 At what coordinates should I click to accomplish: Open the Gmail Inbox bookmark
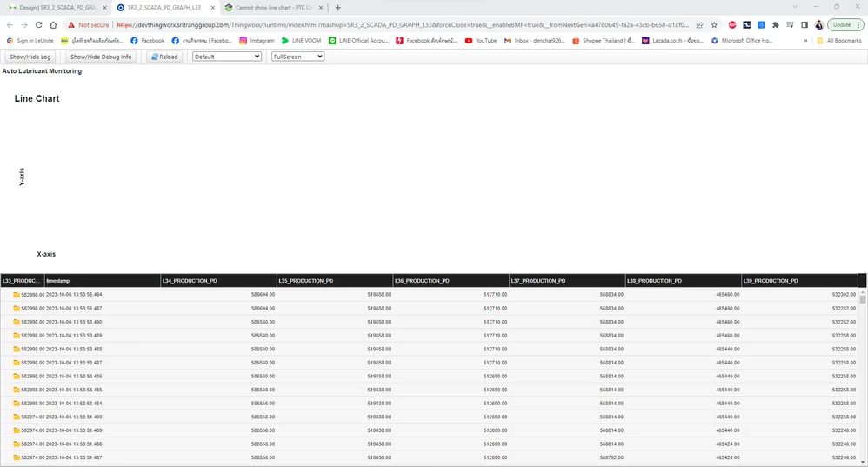point(534,40)
